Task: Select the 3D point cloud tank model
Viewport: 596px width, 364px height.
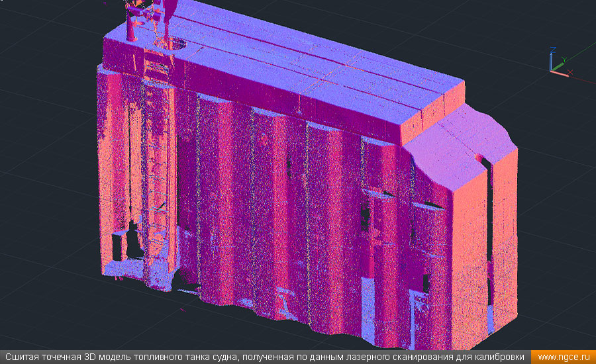Action: click(307, 175)
